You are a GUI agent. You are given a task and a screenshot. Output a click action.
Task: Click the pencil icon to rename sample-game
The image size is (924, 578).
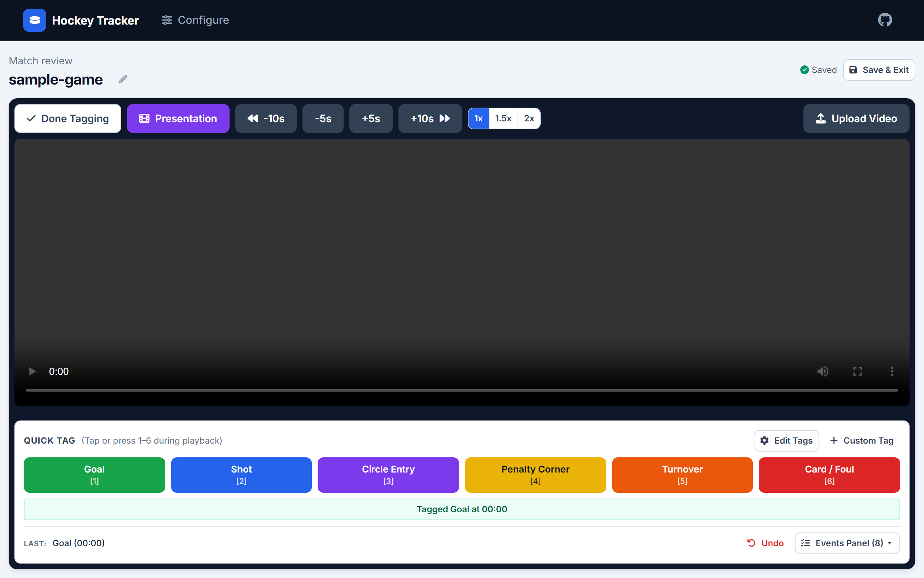(x=123, y=79)
